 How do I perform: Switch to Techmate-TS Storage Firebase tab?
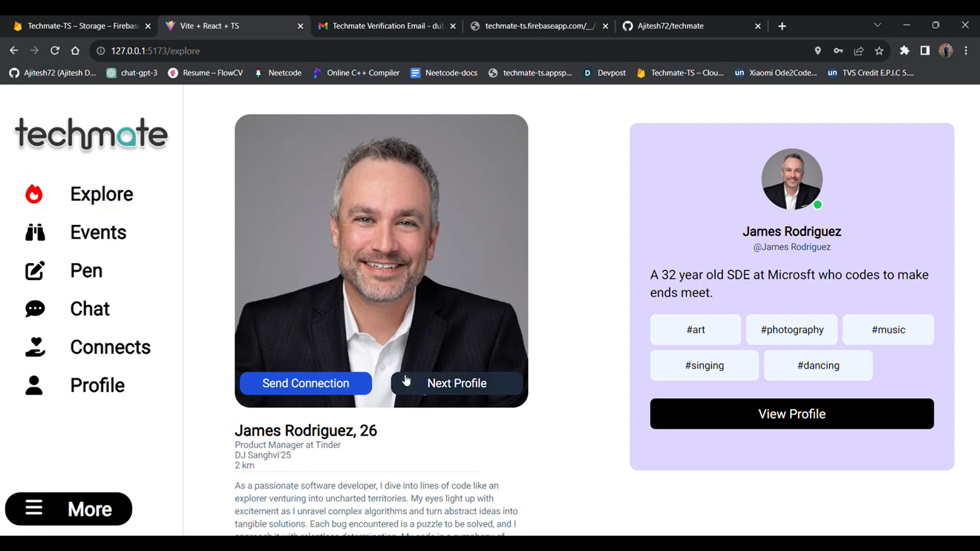[x=82, y=26]
